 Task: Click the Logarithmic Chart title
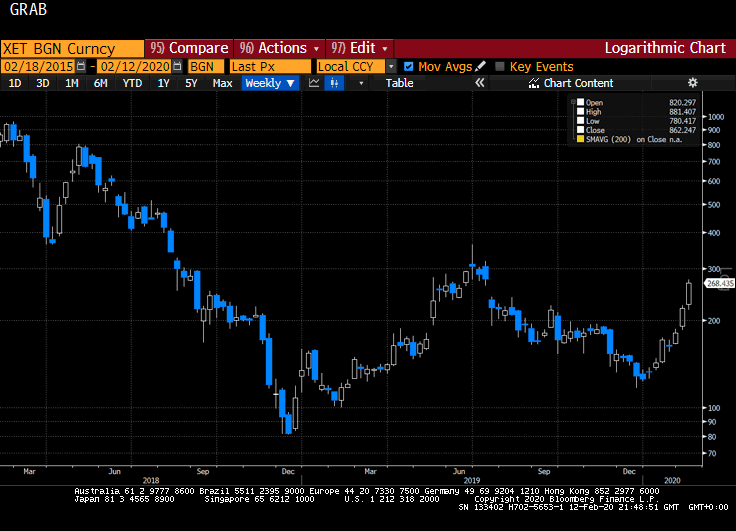(665, 48)
